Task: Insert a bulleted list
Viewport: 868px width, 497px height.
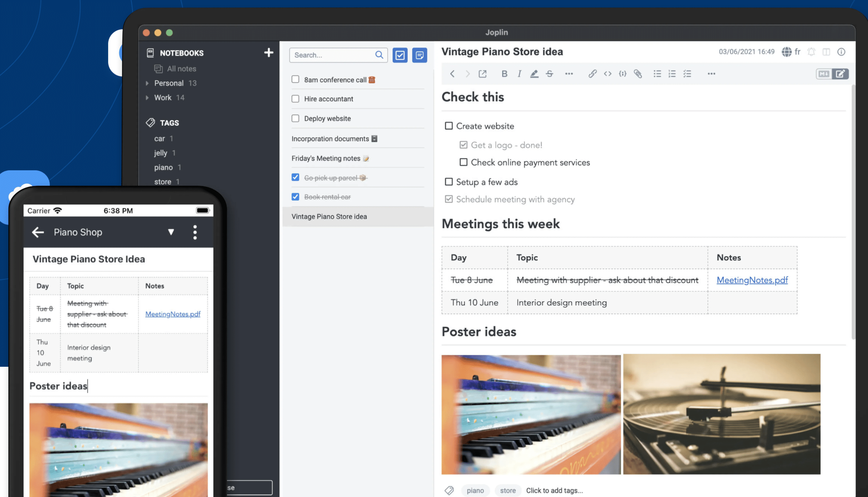Action: tap(657, 74)
